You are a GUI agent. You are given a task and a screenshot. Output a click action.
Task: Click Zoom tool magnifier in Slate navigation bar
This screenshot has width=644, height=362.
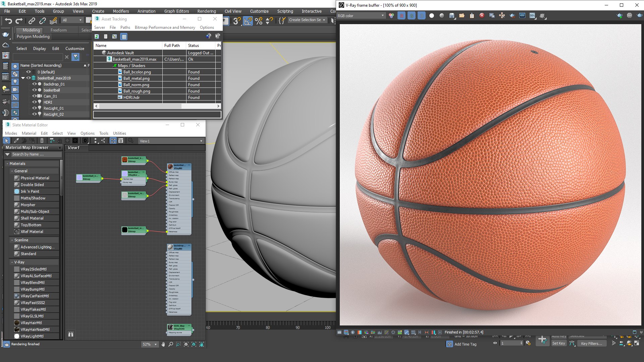170,344
